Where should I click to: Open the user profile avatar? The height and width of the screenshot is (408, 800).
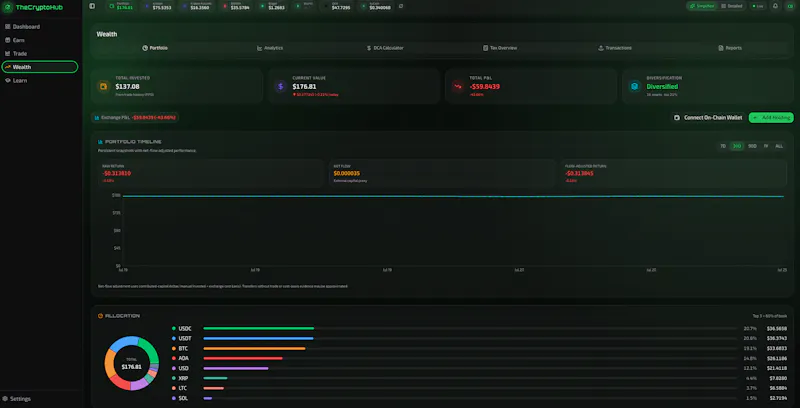[x=790, y=6]
